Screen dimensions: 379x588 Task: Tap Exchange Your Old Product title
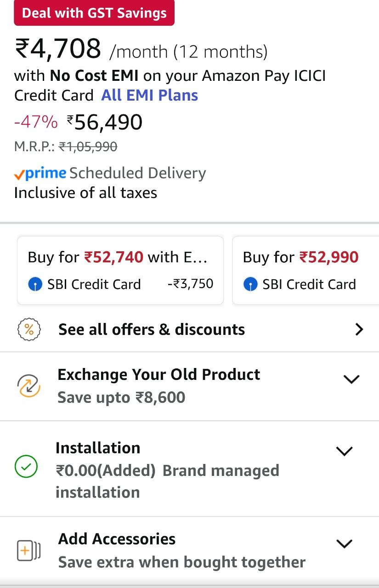(158, 374)
